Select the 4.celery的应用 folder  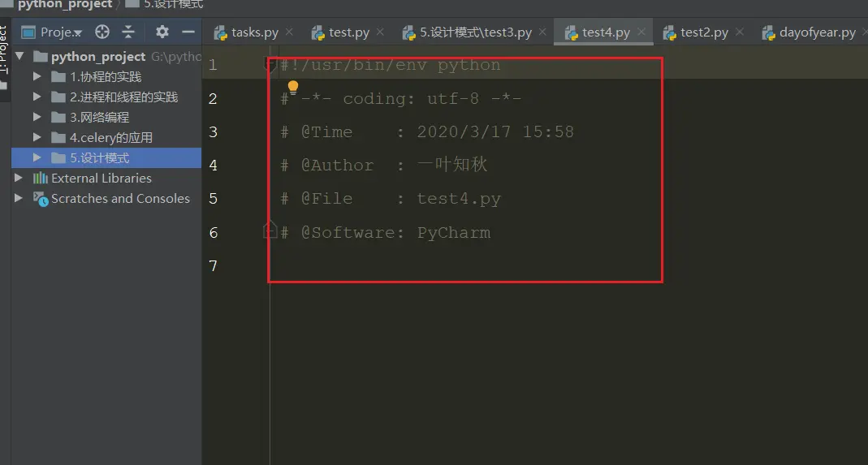point(110,138)
